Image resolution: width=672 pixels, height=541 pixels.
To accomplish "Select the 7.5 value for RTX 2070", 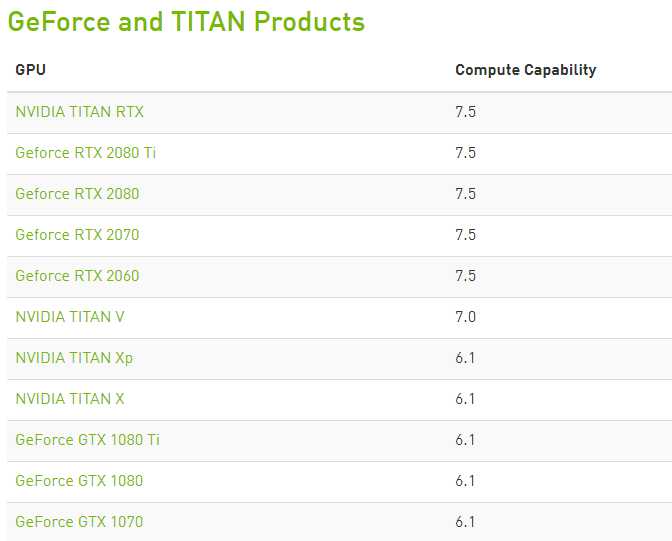I will tap(465, 235).
